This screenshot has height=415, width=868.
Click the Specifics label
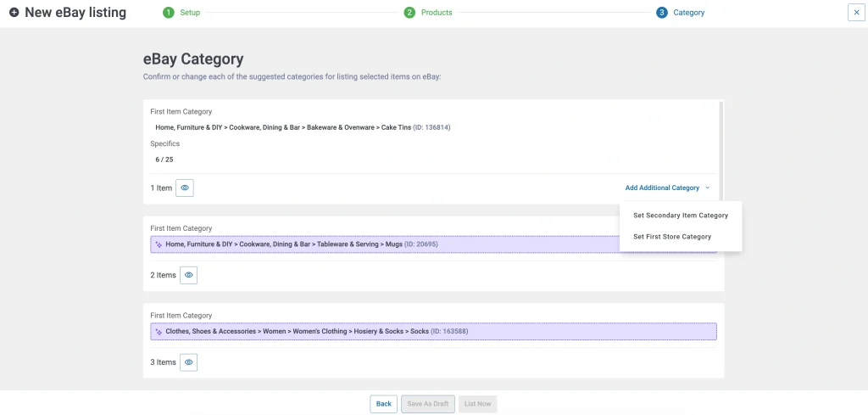(165, 143)
